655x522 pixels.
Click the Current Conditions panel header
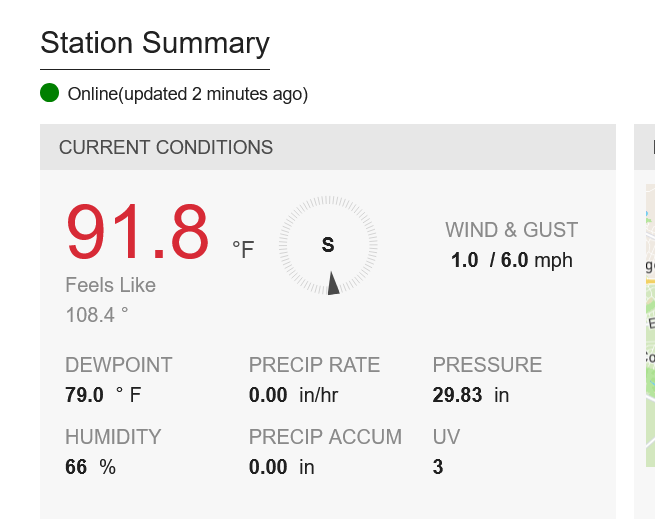327,147
